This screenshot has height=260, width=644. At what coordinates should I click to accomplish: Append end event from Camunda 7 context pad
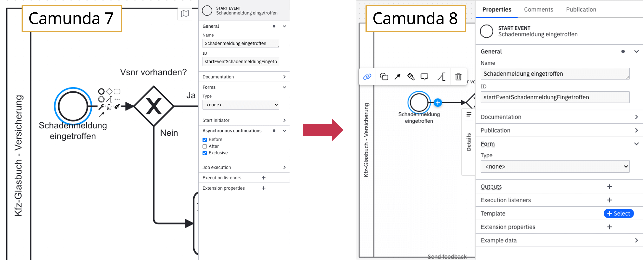point(101,91)
